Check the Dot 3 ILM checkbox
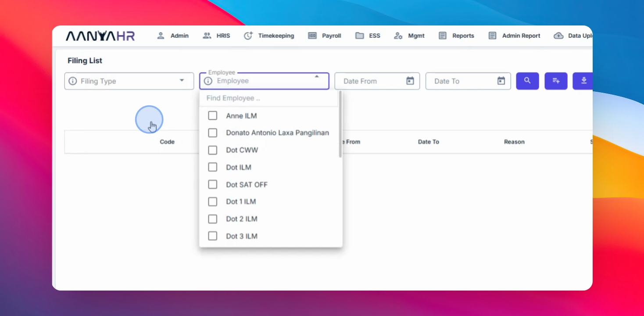644x316 pixels. [x=213, y=236]
